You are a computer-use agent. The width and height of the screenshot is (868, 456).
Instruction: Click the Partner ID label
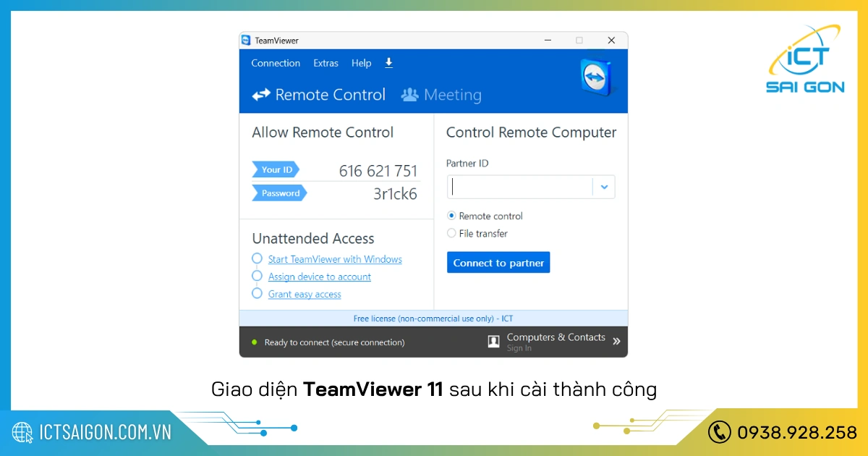tap(467, 164)
